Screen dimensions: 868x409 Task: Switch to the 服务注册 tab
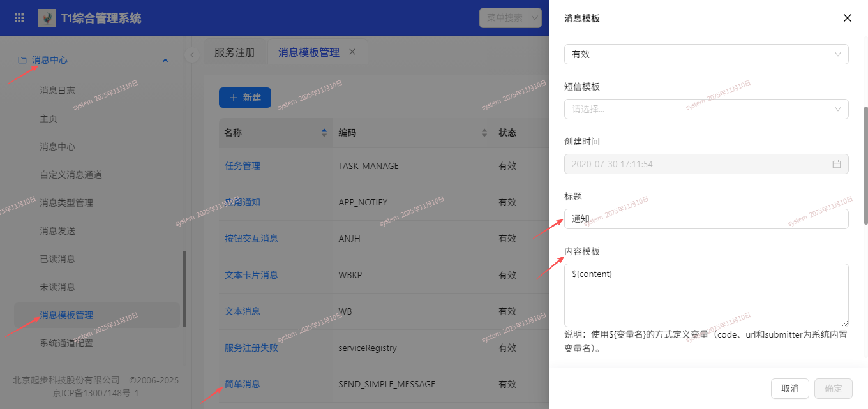(x=234, y=52)
